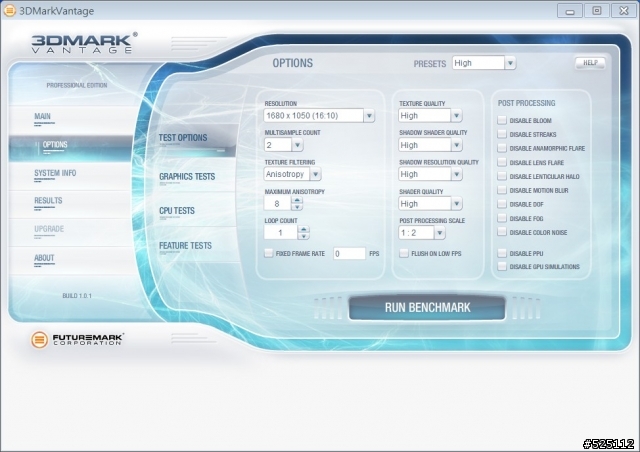Decrease Loop Count with down arrow
Viewport: 640px width, 452px height.
click(303, 236)
